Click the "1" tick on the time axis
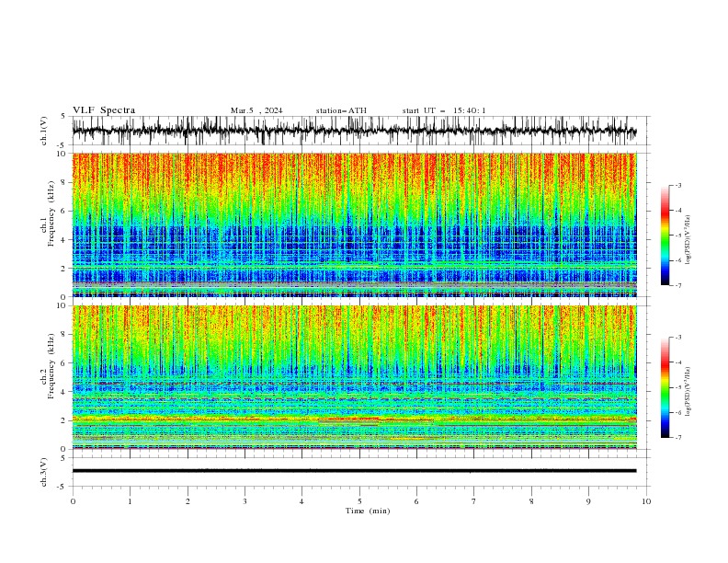Image resolution: width=728 pixels, height=563 pixels. point(130,501)
